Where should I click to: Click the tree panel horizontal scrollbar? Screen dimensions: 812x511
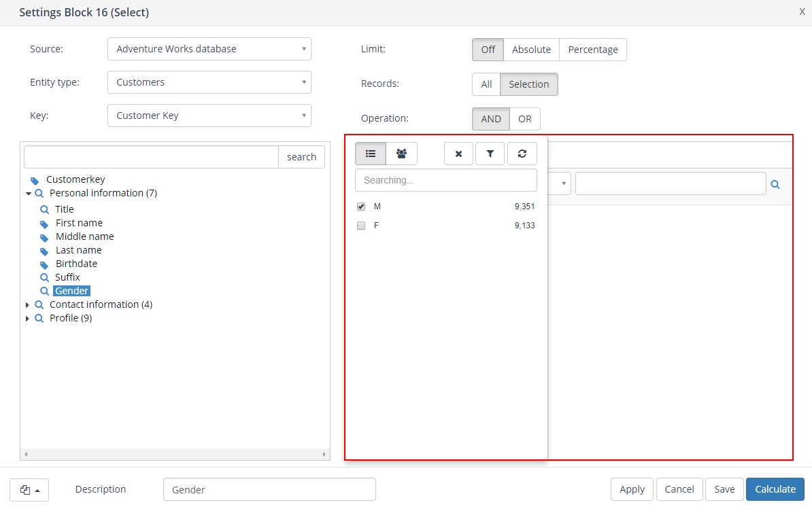click(175, 454)
